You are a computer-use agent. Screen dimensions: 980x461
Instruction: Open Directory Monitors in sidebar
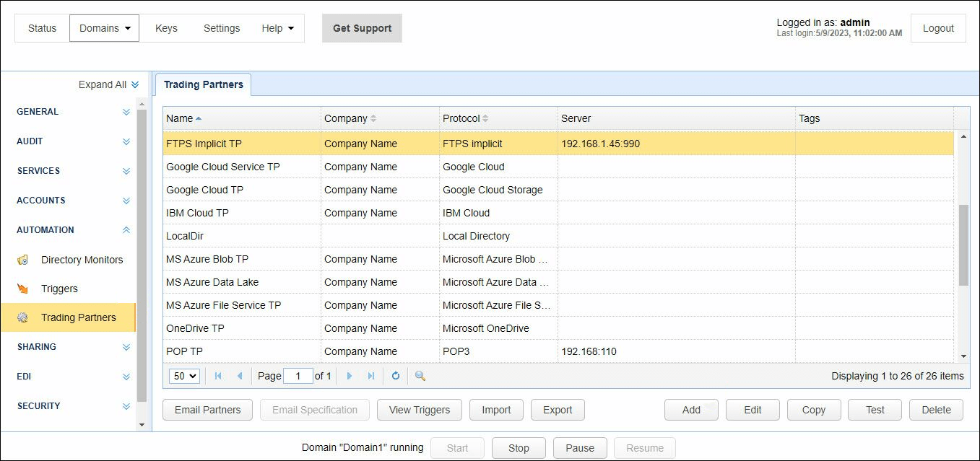coord(82,260)
